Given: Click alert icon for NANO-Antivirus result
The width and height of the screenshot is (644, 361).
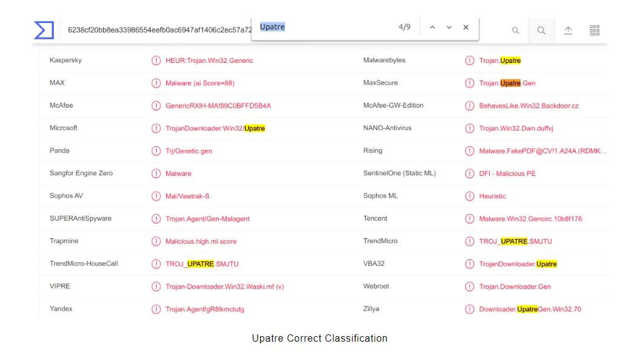Looking at the screenshot, I should click(x=469, y=128).
